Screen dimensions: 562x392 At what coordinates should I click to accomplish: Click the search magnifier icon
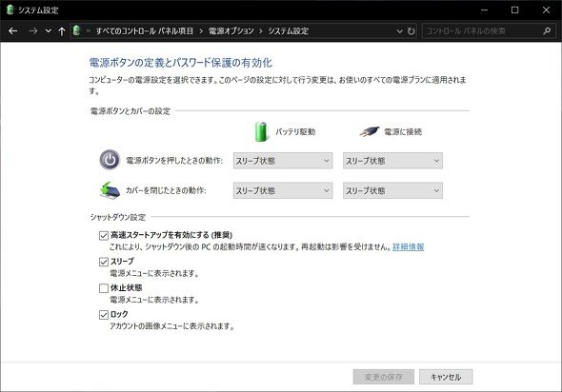(x=547, y=31)
